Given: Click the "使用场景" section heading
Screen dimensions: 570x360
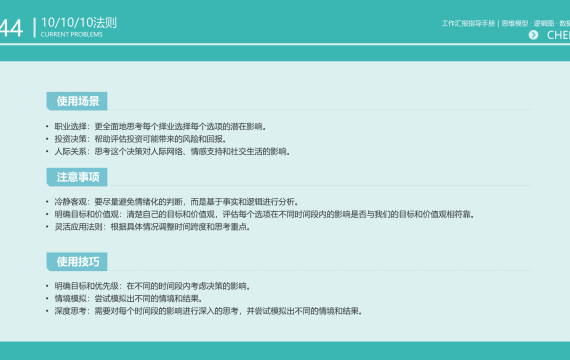Looking at the screenshot, I should click(77, 101).
